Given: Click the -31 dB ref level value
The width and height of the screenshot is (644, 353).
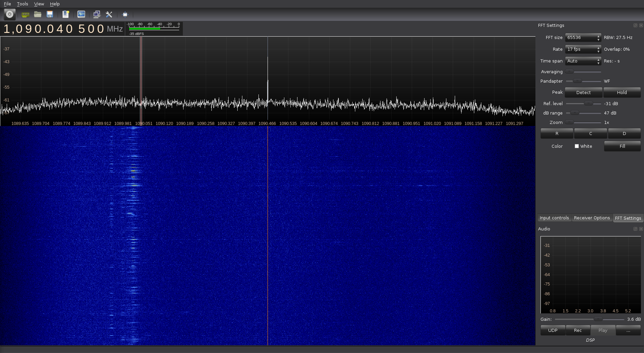Looking at the screenshot, I should click(x=611, y=103).
